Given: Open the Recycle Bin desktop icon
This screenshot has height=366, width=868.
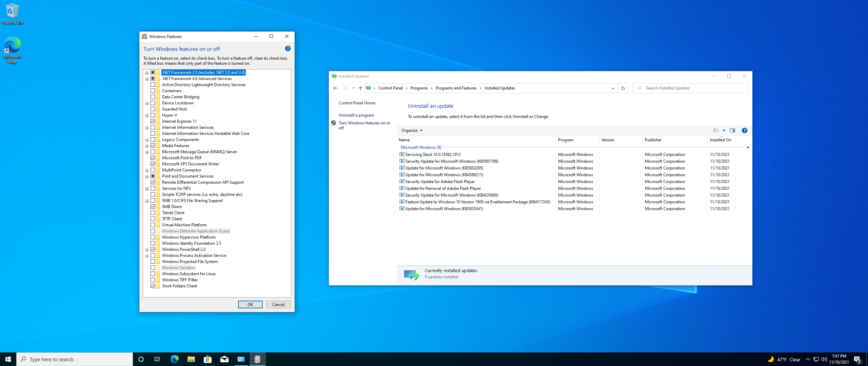Looking at the screenshot, I should (x=12, y=14).
